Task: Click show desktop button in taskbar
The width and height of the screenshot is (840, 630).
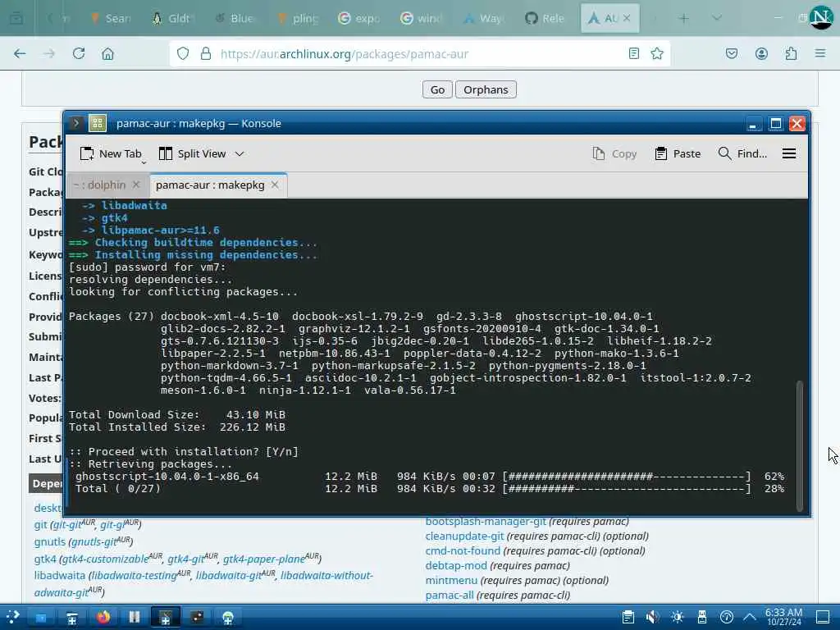Action: (x=822, y=617)
